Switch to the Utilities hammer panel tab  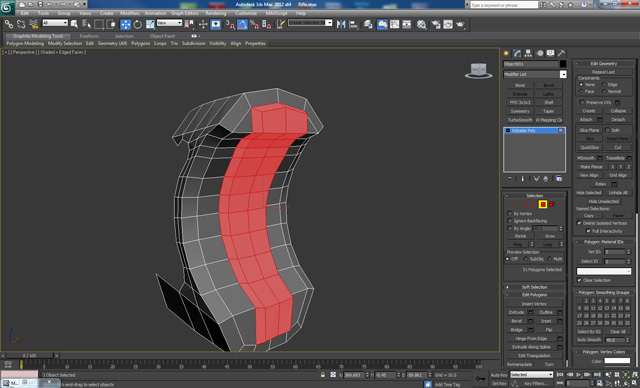(x=562, y=53)
